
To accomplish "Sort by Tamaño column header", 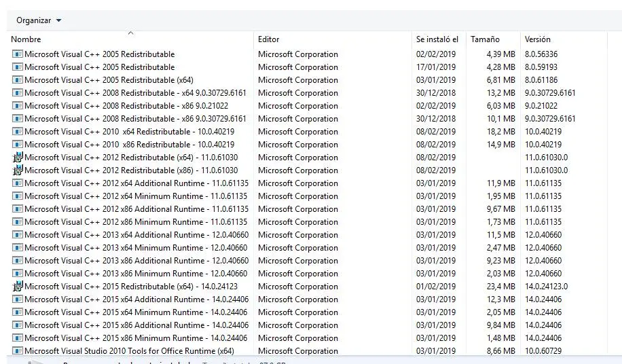I will pos(485,39).
